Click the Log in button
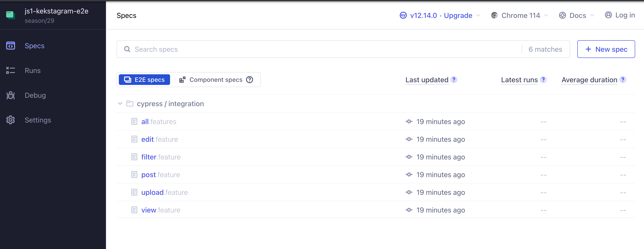The width and height of the screenshot is (644, 249). 620,15
